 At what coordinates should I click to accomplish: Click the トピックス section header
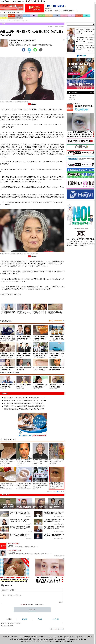tap(32, 495)
